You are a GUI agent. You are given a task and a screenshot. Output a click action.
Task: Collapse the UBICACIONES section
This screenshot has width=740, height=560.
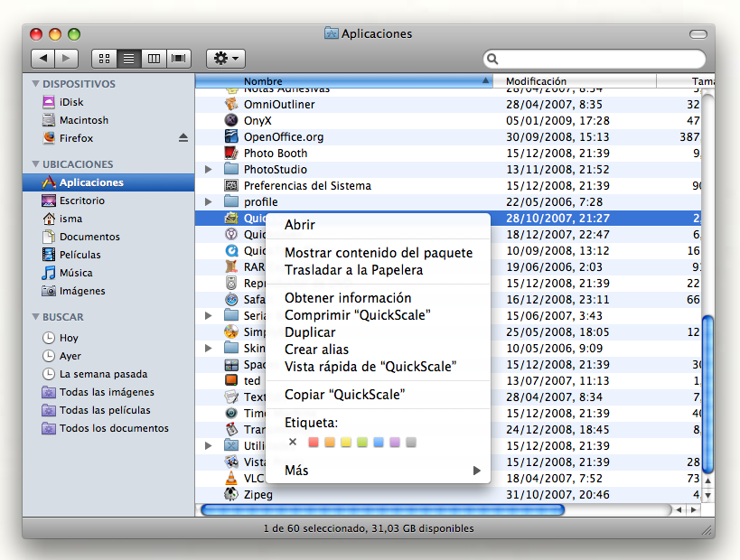(36, 164)
